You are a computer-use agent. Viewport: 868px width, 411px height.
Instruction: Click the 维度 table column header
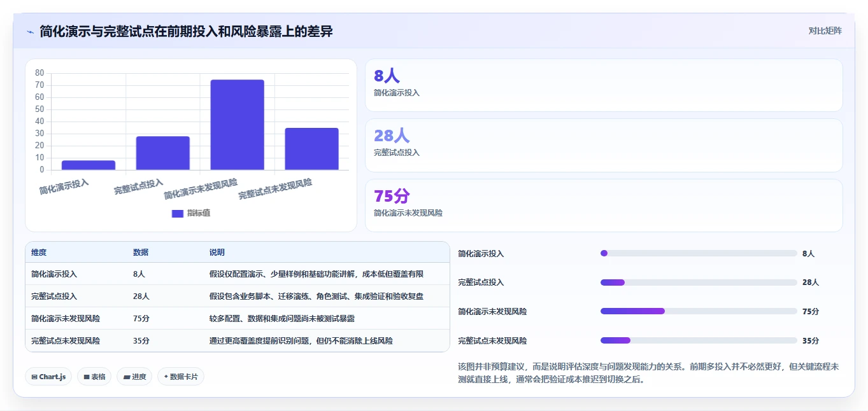click(39, 253)
